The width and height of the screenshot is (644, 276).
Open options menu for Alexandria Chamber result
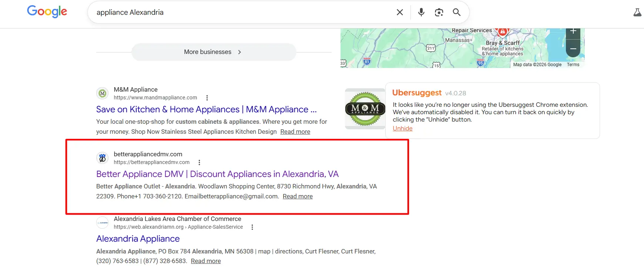[252, 227]
